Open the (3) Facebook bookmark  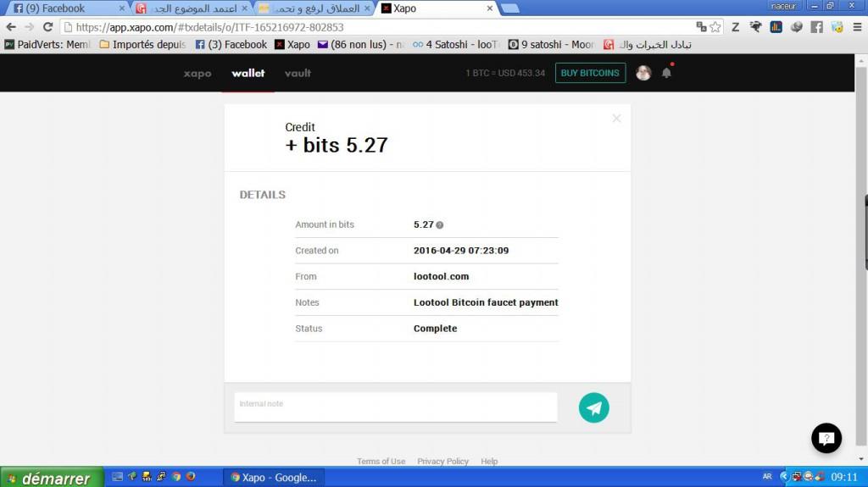(231, 44)
